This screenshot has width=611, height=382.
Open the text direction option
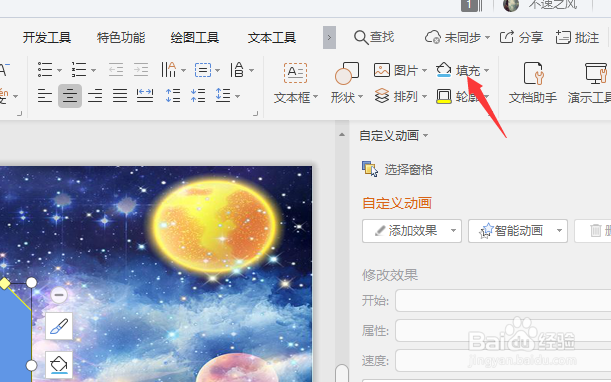pos(237,70)
